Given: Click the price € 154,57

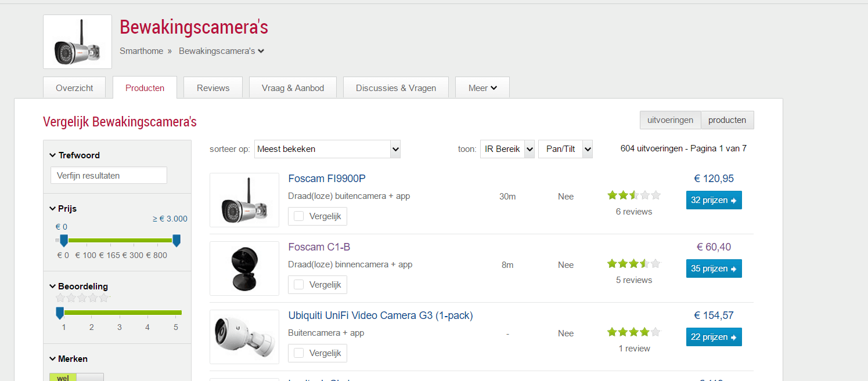Looking at the screenshot, I should click(x=714, y=315).
